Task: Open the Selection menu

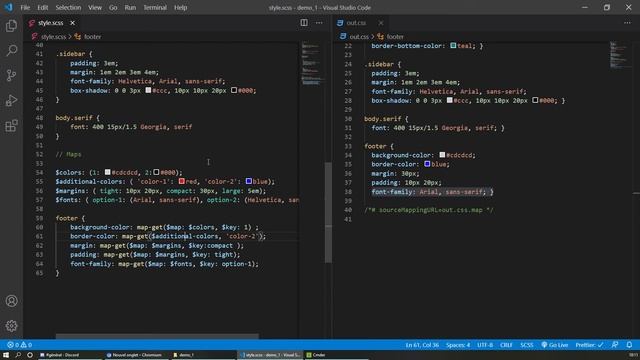Action: pyautogui.click(x=68, y=7)
